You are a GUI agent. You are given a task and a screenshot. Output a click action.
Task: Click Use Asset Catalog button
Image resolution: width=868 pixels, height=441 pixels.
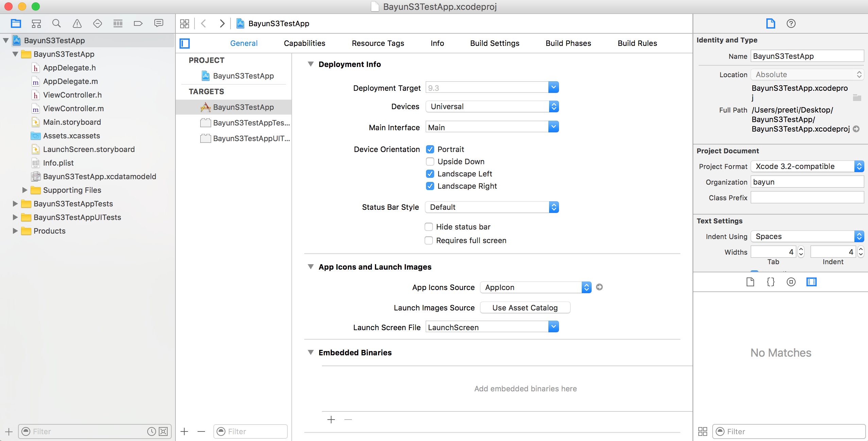[x=525, y=308]
